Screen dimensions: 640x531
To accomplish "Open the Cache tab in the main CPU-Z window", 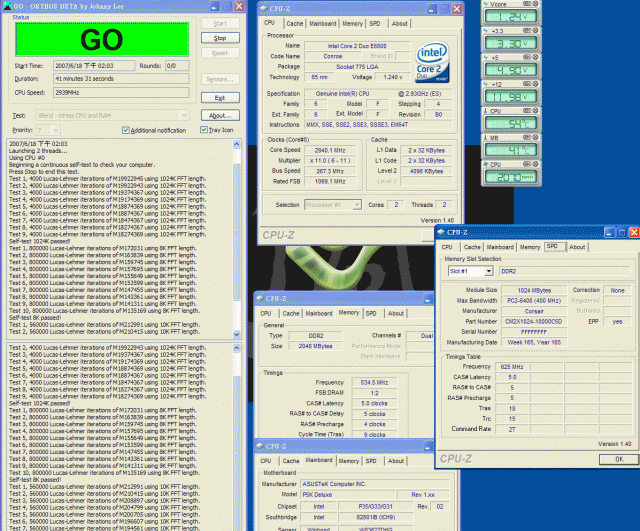I will tap(294, 24).
